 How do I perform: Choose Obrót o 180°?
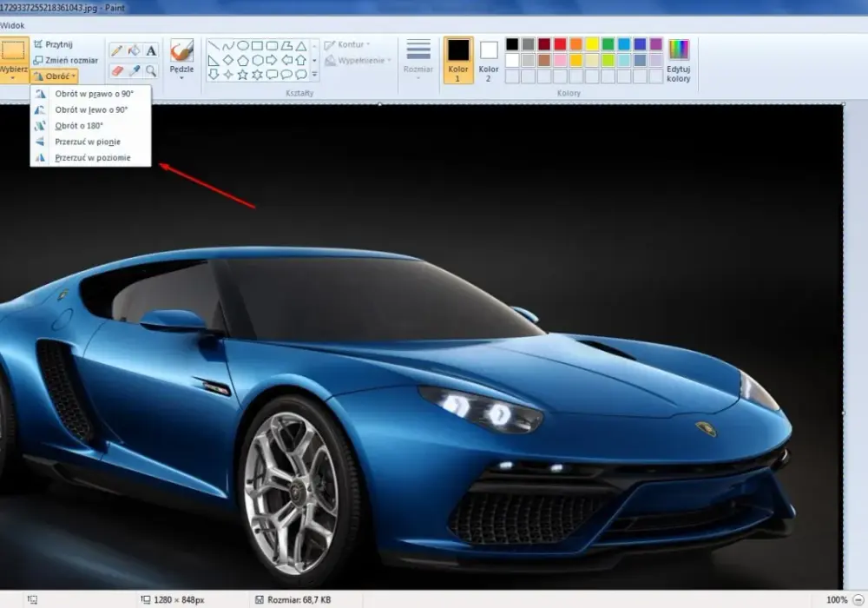91,126
